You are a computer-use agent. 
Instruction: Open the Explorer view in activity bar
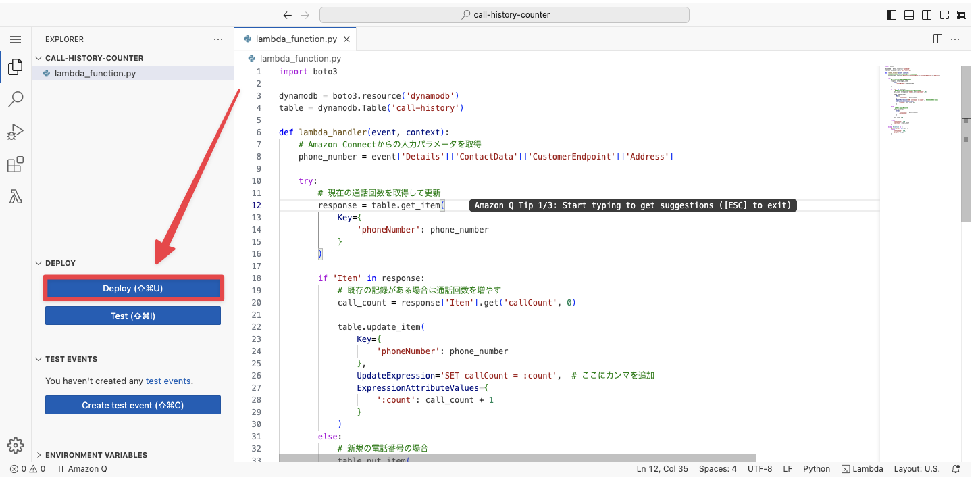[x=15, y=67]
